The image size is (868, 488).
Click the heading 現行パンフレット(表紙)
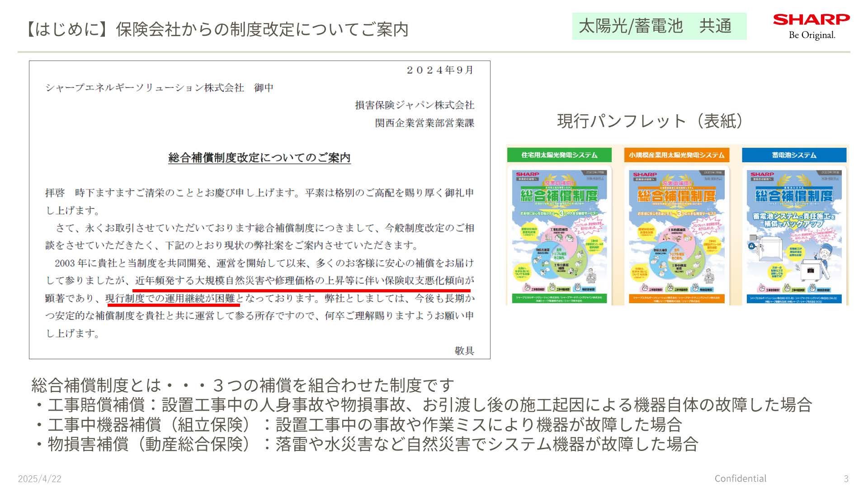(650, 121)
